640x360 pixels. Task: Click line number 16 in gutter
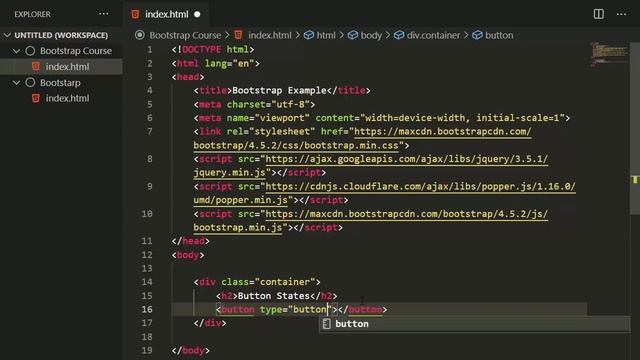(x=147, y=309)
